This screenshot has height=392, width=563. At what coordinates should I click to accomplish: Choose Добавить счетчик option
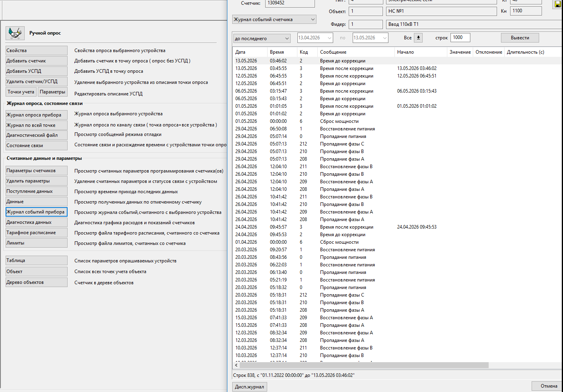[37, 61]
